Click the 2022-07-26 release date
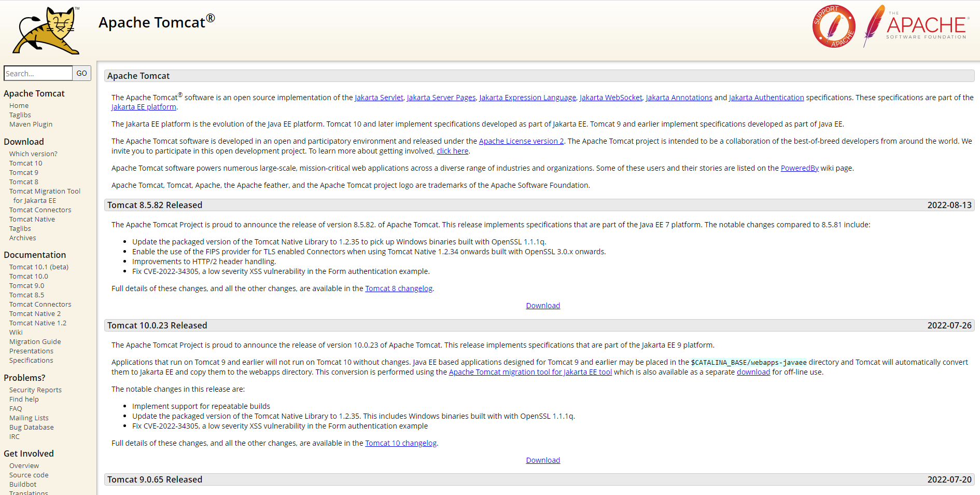The image size is (980, 495). (x=949, y=325)
